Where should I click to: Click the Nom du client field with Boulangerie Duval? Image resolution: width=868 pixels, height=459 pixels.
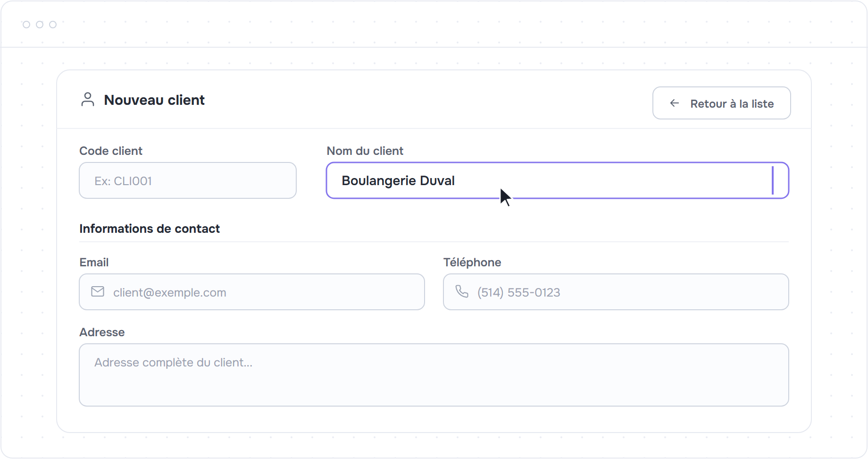point(558,180)
